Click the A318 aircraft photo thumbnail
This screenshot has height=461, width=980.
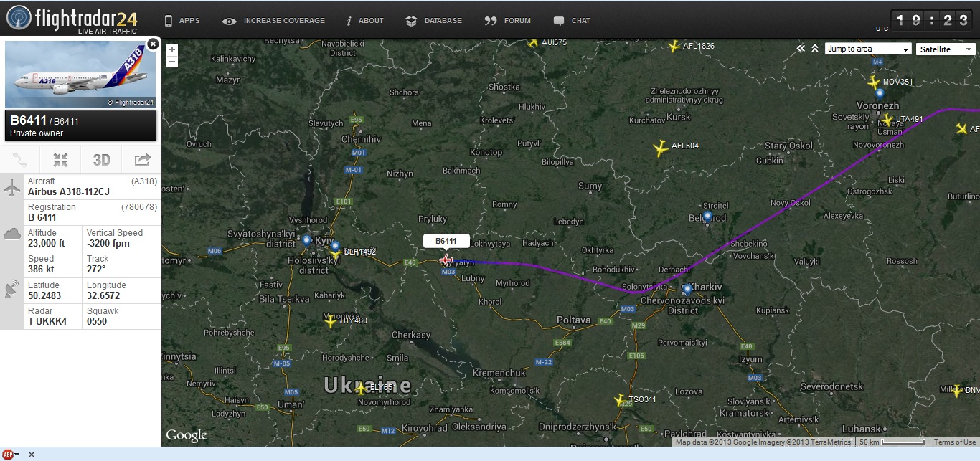click(x=80, y=75)
